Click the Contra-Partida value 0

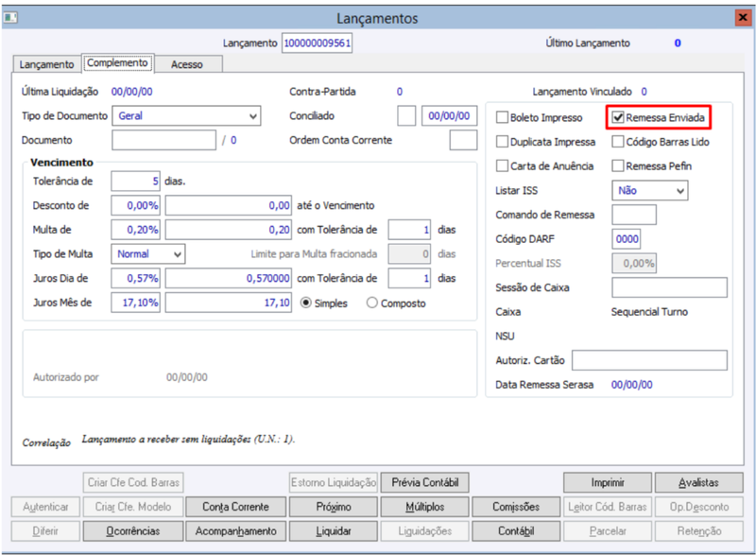tap(400, 92)
